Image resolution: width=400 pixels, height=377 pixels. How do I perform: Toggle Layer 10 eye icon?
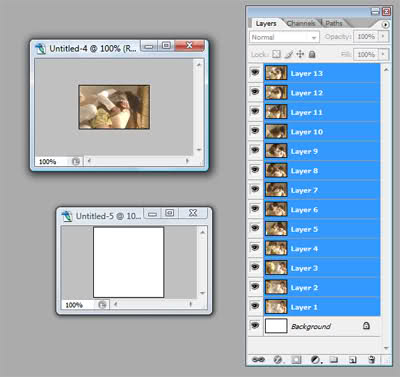pyautogui.click(x=255, y=131)
